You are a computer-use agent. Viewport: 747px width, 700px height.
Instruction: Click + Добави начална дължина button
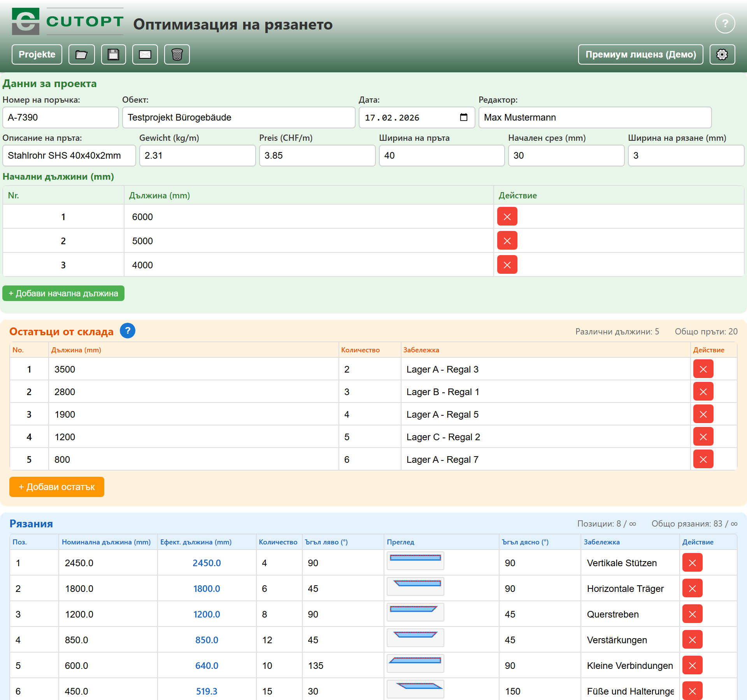(x=63, y=293)
